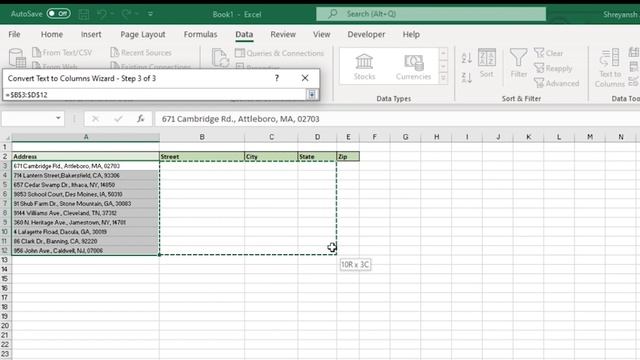Click the Street header cell
The height and width of the screenshot is (360, 640).
[x=202, y=156]
